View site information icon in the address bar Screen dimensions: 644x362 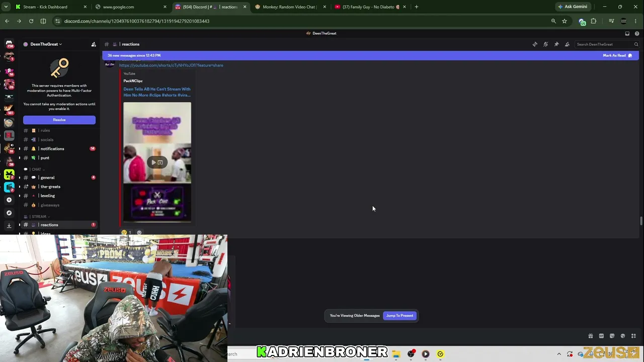coord(58,21)
